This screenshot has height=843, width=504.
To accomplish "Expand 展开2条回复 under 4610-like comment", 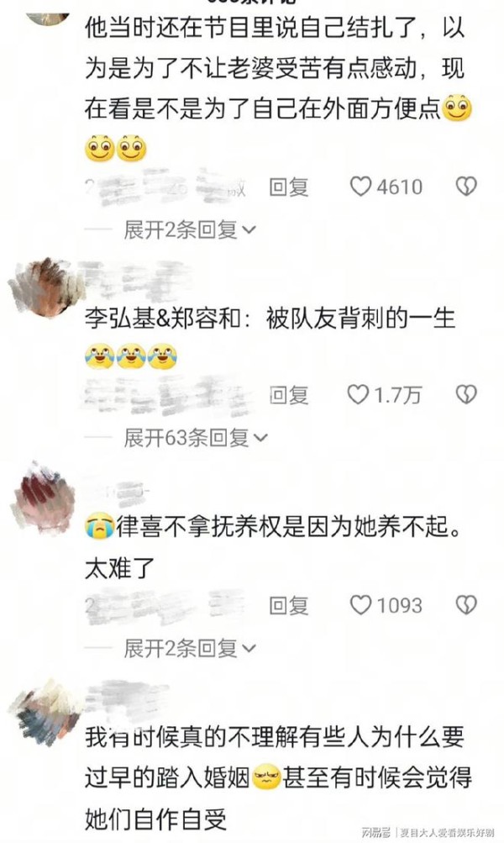I will pos(190,230).
